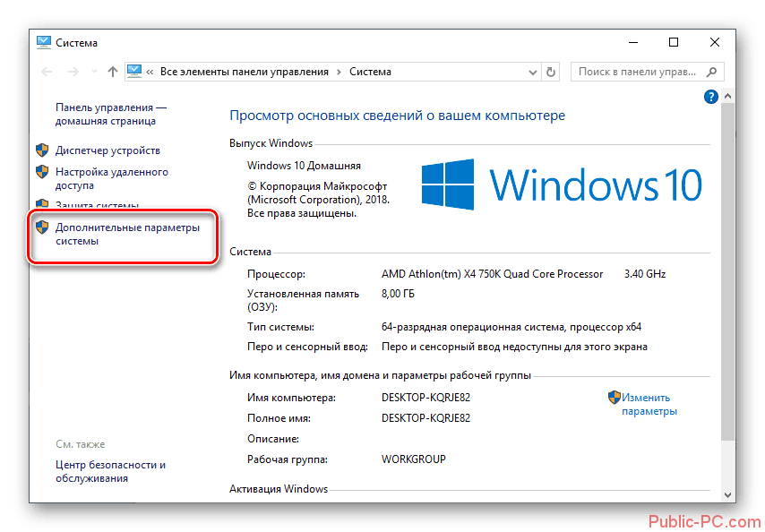The height and width of the screenshot is (532, 765).
Task: Refresh the System page
Action: [551, 72]
